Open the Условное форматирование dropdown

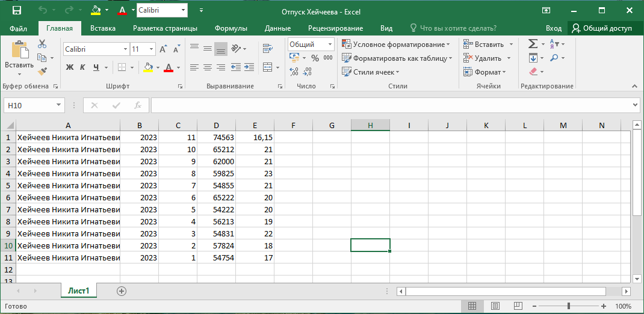[395, 45]
